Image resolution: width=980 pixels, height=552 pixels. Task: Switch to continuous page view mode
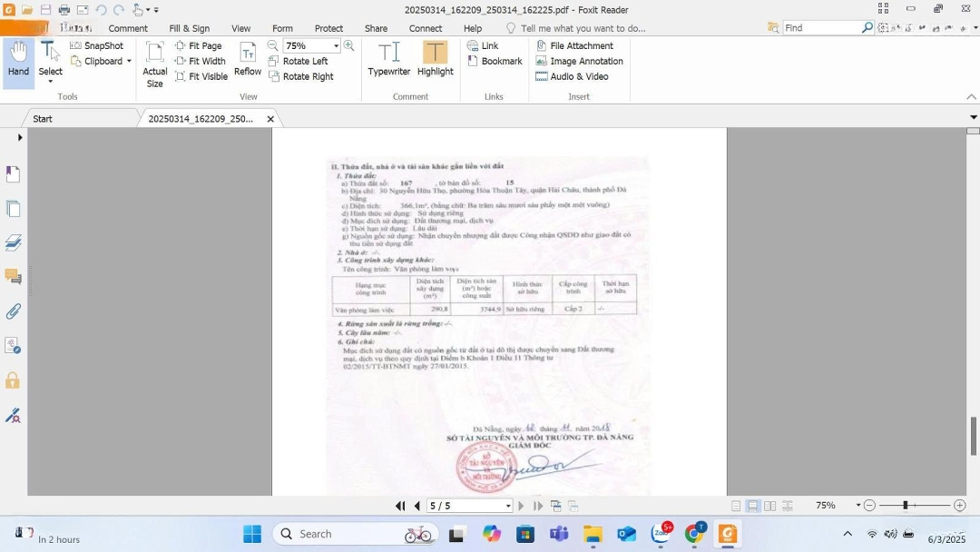752,506
